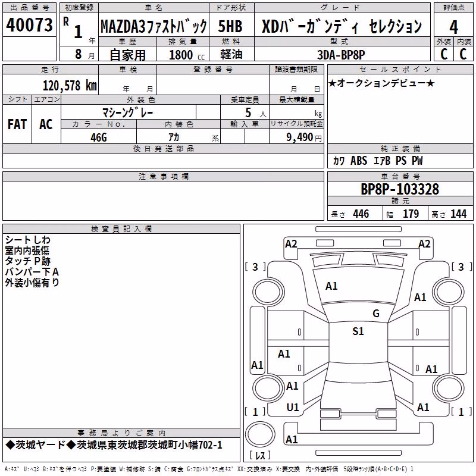Click the 検査員記入欄 section header

click(x=121, y=229)
